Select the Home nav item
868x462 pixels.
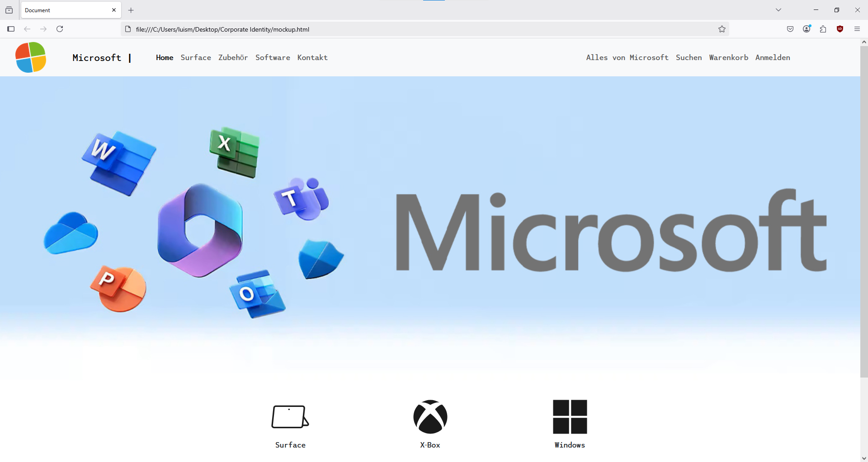coord(165,57)
